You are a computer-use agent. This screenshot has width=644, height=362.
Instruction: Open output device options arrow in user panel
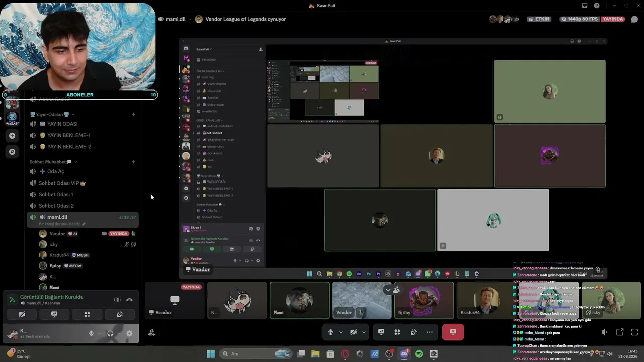[119, 333]
